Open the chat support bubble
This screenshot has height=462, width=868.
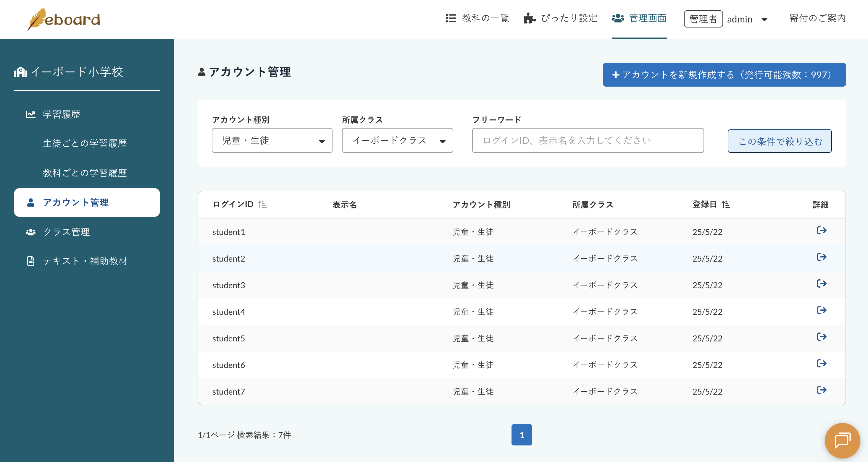[842, 440]
